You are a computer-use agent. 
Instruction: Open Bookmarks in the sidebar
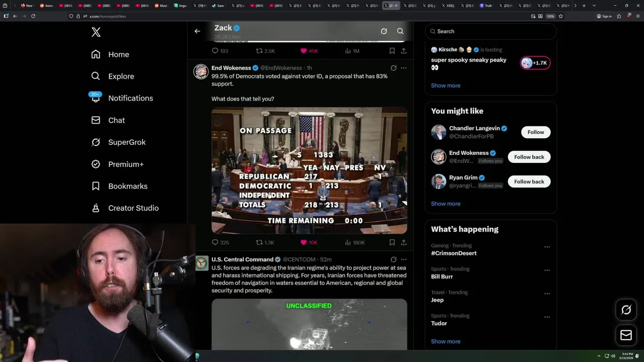click(119, 186)
